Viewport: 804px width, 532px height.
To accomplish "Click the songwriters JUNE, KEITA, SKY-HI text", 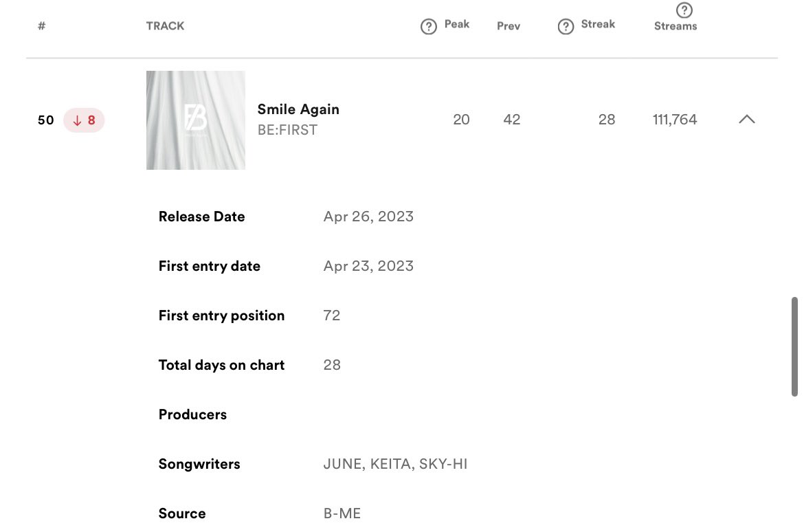I will (395, 464).
